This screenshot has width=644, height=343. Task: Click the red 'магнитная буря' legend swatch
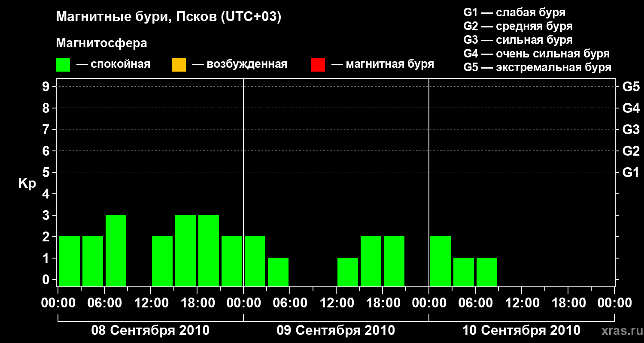(318, 65)
